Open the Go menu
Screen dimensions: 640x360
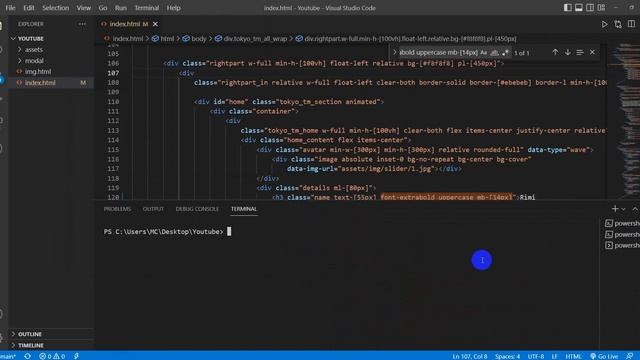[103, 8]
